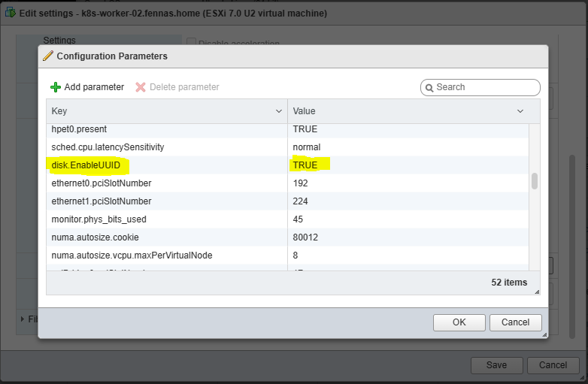The width and height of the screenshot is (588, 384).
Task: Click the red X Delete parameter icon
Action: [x=141, y=87]
